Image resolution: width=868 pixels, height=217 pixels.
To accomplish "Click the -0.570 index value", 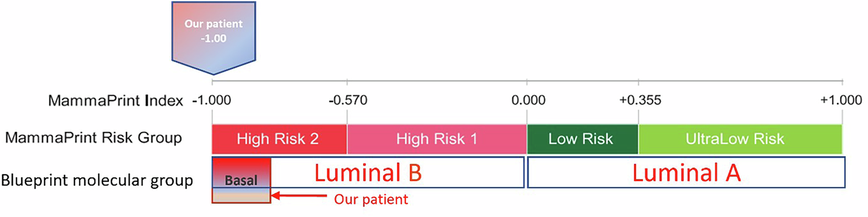I will pyautogui.click(x=348, y=100).
